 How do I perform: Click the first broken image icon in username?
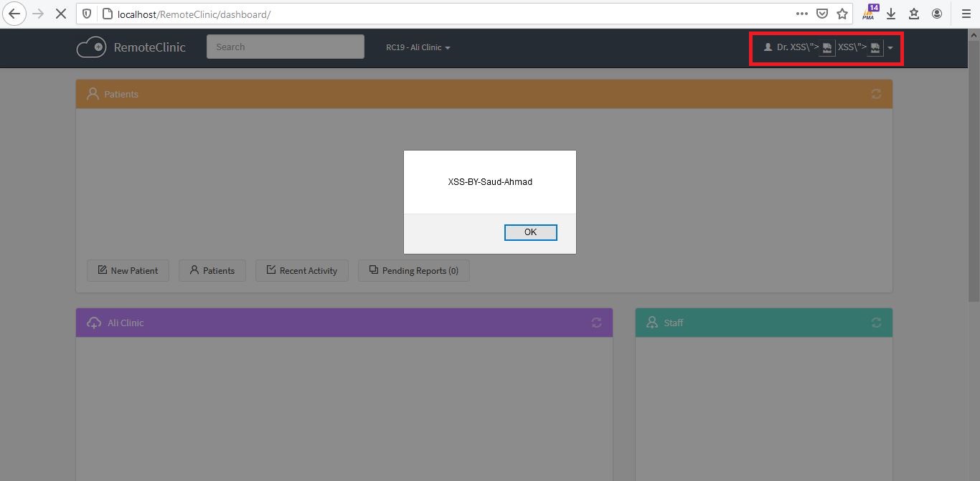coord(827,48)
